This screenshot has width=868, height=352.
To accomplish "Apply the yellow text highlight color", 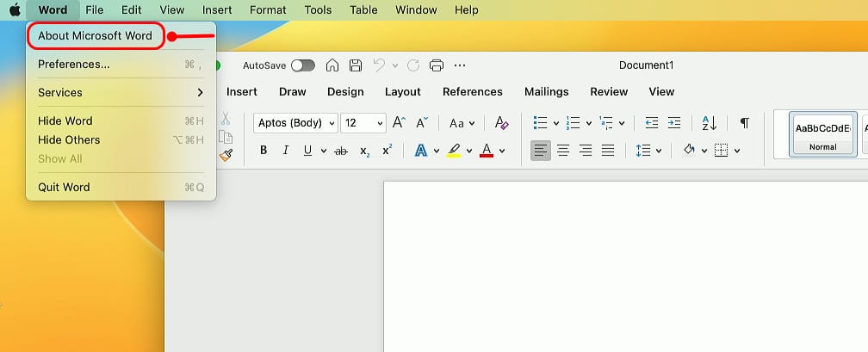I will [454, 151].
